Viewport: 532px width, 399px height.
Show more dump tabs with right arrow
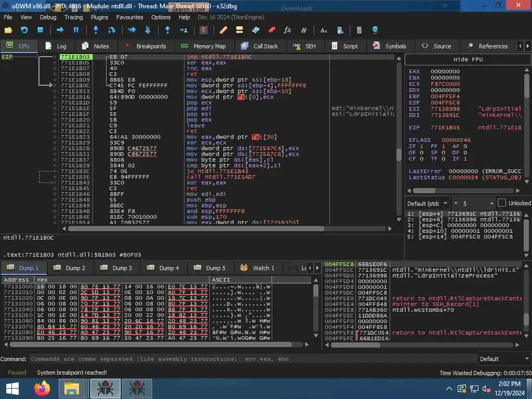[x=317, y=268]
